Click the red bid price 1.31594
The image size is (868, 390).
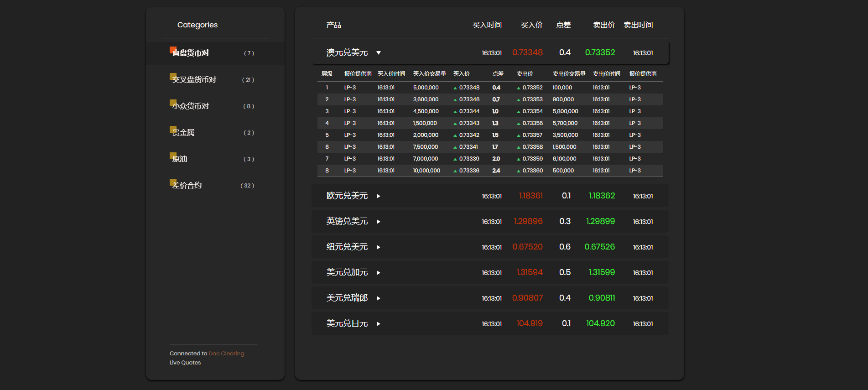pyautogui.click(x=530, y=272)
